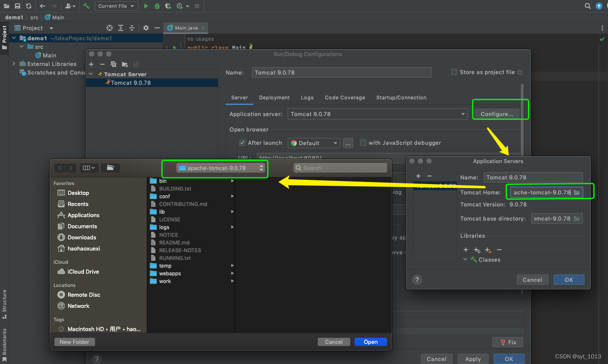Toggle Store as project file checkbox
This screenshot has height=364, width=608.
[454, 72]
